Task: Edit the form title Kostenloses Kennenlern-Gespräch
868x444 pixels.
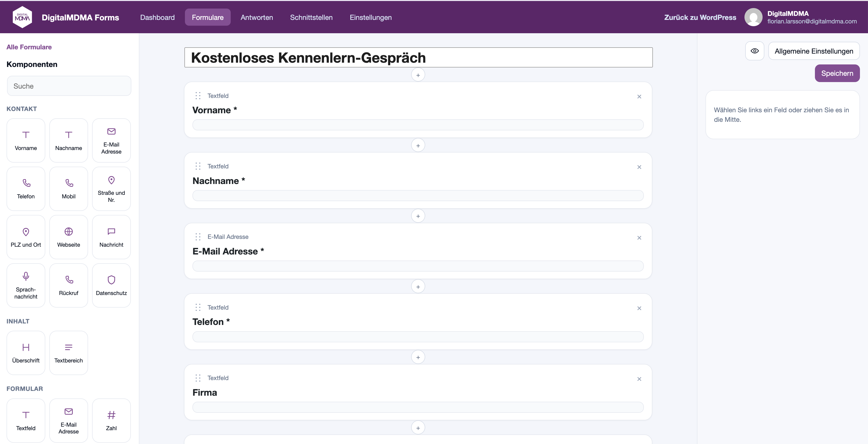Action: coord(418,57)
